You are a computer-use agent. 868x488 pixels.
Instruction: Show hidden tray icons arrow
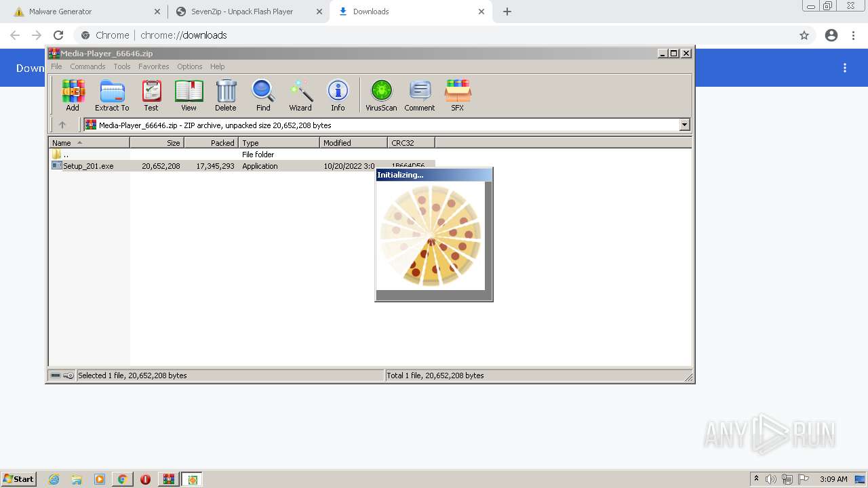[x=756, y=479]
